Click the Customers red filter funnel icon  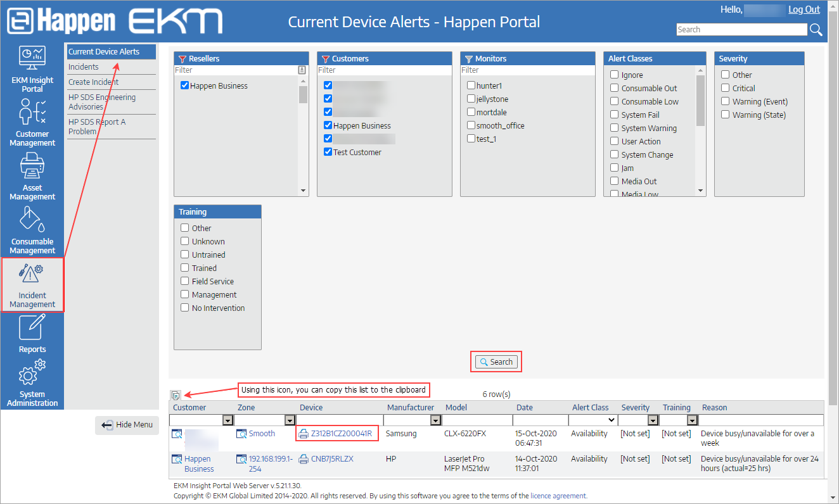click(x=326, y=59)
